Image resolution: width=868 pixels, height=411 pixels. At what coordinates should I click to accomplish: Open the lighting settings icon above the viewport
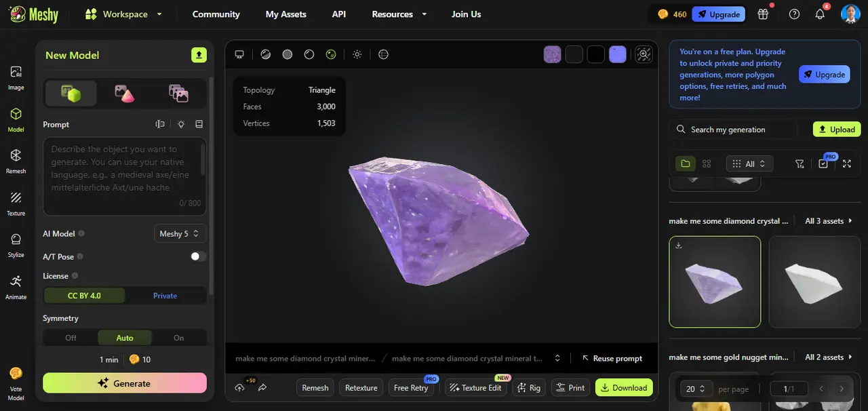(x=357, y=54)
